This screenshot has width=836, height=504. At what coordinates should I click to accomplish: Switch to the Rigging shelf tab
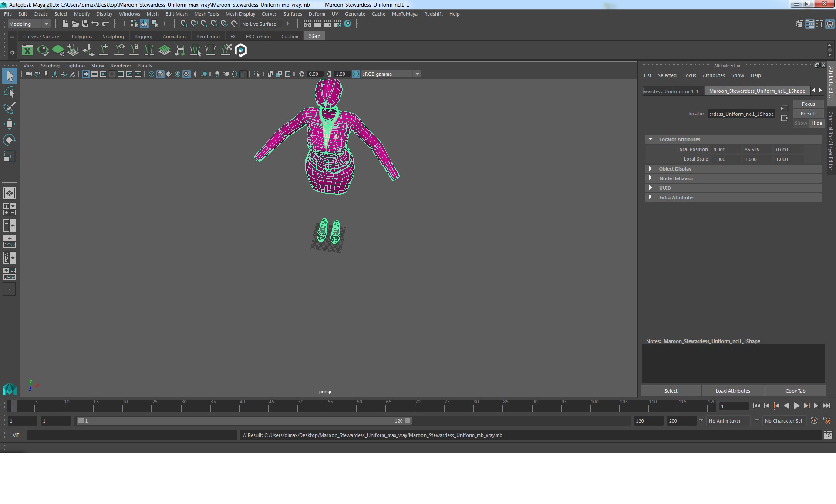143,37
